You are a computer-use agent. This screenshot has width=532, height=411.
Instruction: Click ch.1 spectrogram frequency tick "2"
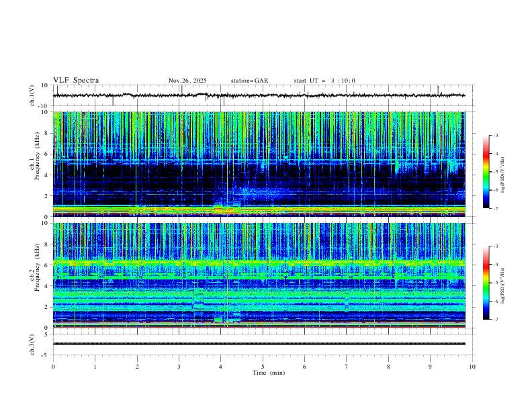click(x=47, y=195)
